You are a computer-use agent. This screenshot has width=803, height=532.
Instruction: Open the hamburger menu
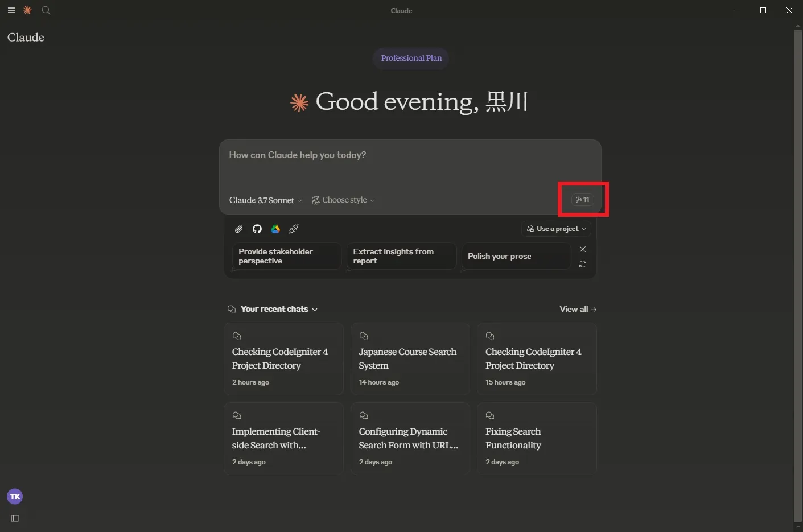click(x=11, y=10)
